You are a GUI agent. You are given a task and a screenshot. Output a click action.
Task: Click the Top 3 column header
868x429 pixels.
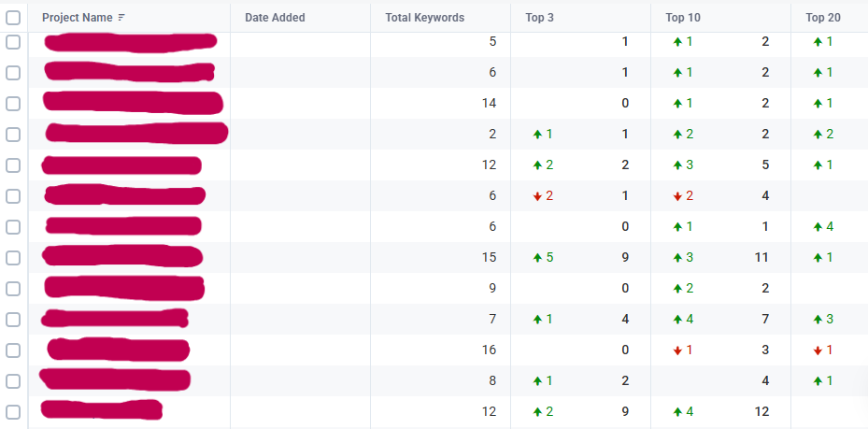pyautogui.click(x=539, y=18)
